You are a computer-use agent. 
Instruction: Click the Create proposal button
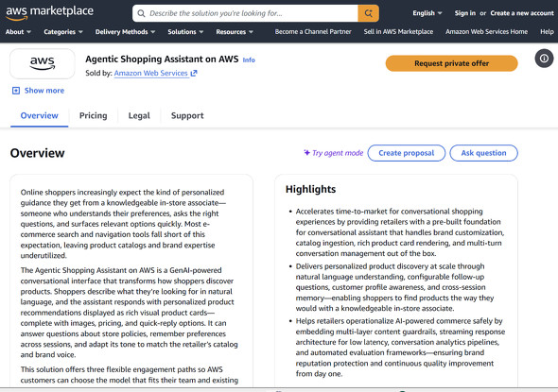(x=407, y=153)
